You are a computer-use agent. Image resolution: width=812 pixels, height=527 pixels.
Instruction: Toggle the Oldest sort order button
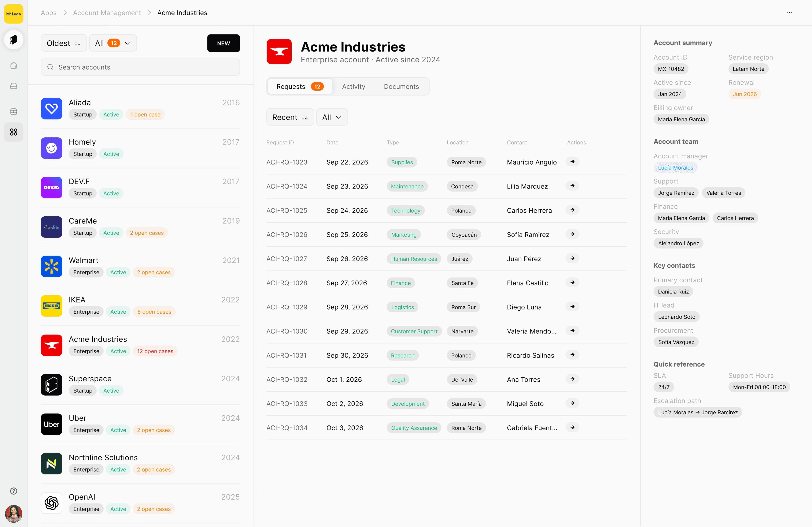[x=64, y=43]
